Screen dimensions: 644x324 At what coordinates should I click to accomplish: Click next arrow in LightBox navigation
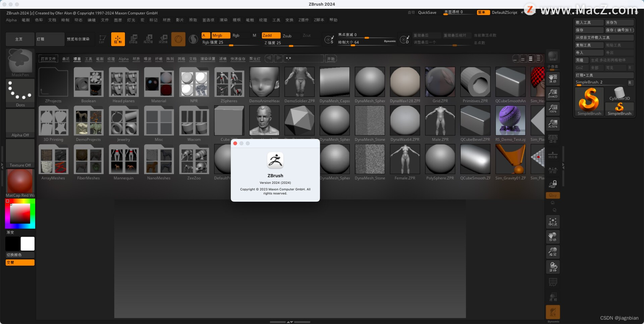[278, 59]
